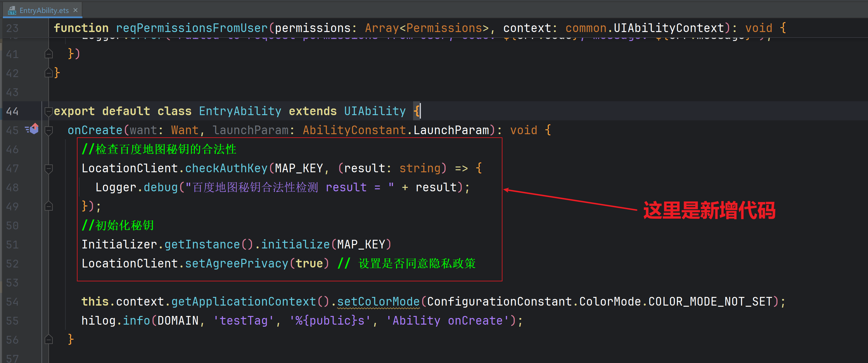Click the fold end marker on line 56
This screenshot has height=363, width=868.
coord(49,339)
